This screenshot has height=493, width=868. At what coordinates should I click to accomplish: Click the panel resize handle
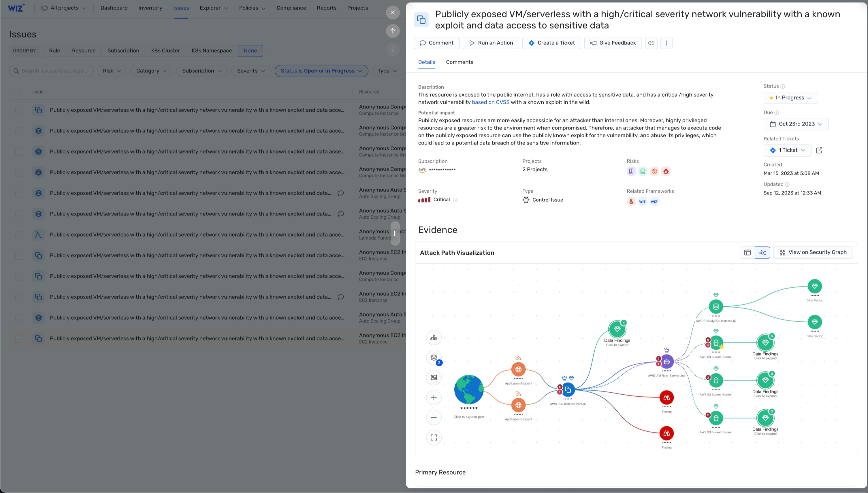point(395,234)
